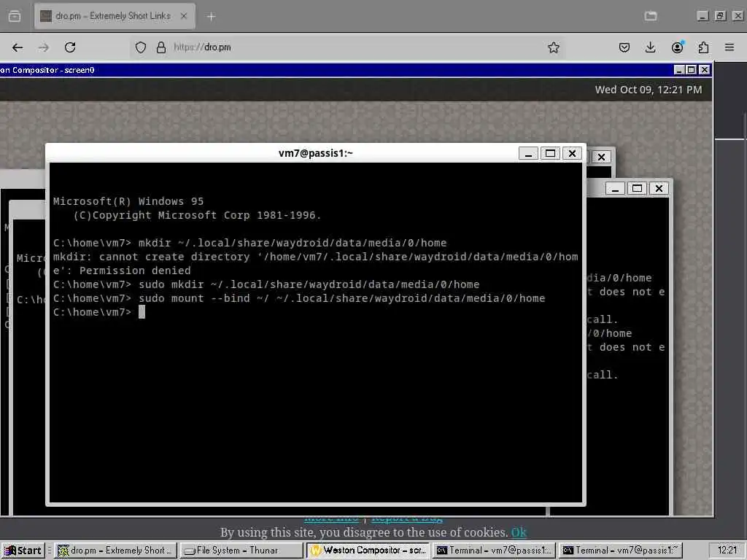This screenshot has height=560, width=747.
Task: Open the tab overview icon at top left
Action: tap(15, 16)
